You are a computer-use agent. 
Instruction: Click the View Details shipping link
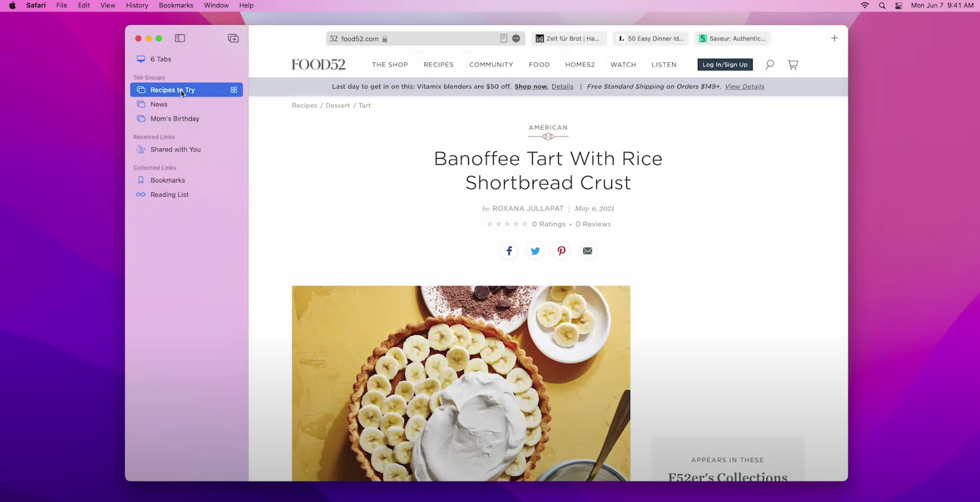tap(744, 86)
